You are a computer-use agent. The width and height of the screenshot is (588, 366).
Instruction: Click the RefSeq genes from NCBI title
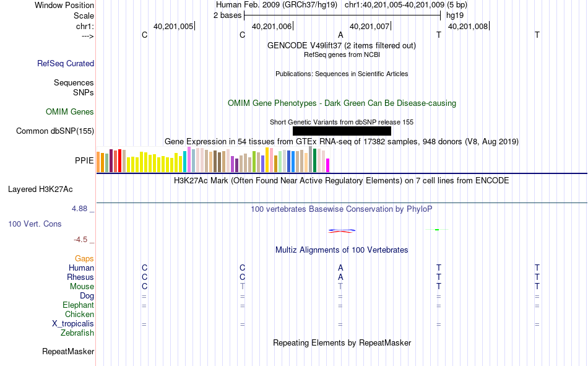click(342, 54)
